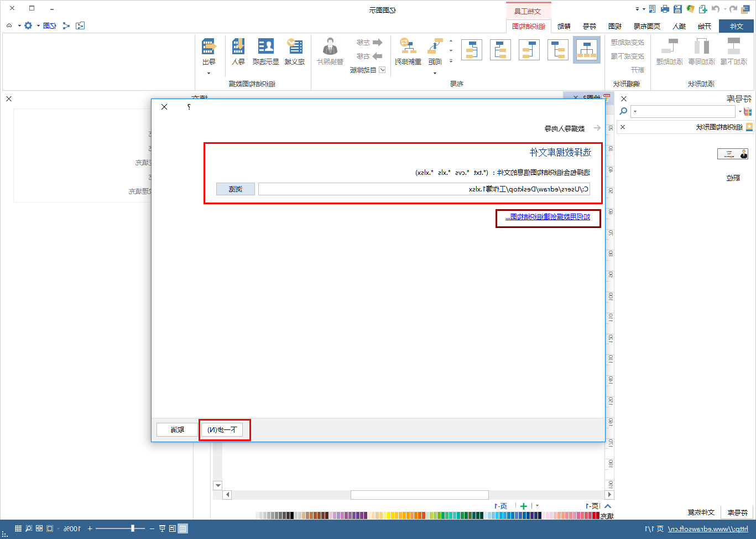Click the search magnifier in 符号库 panel
The width and height of the screenshot is (756, 539).
(x=624, y=111)
